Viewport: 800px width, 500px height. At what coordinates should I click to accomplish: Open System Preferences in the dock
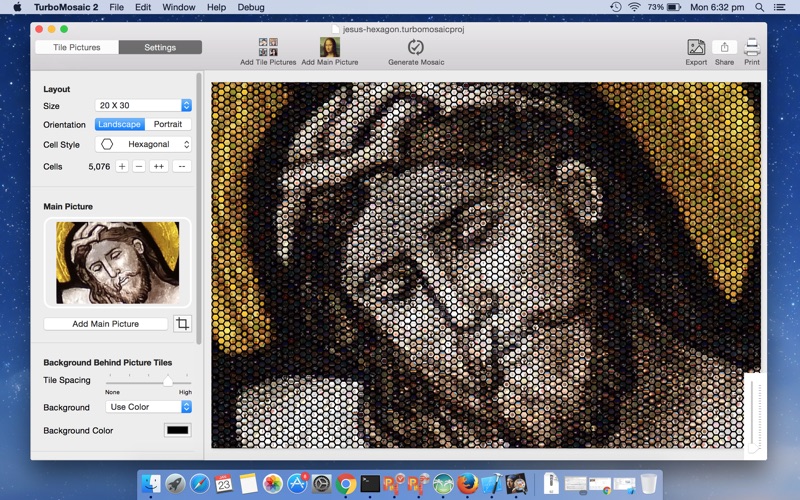click(x=321, y=483)
